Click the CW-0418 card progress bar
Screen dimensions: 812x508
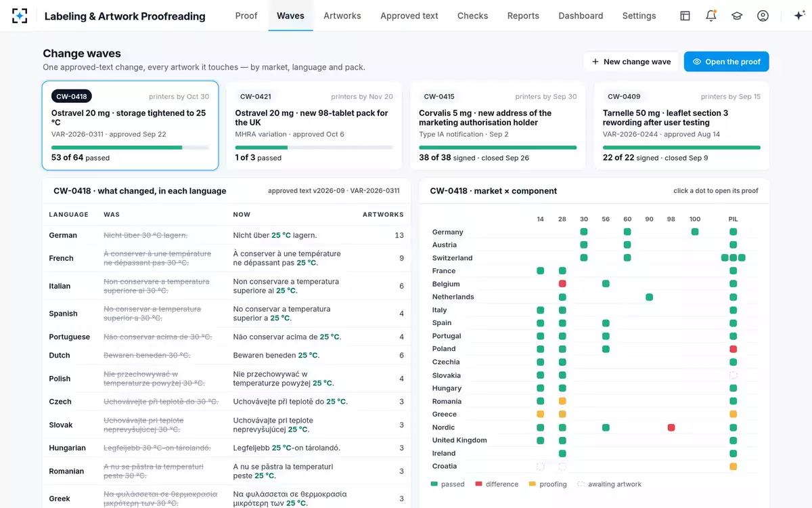coord(130,147)
